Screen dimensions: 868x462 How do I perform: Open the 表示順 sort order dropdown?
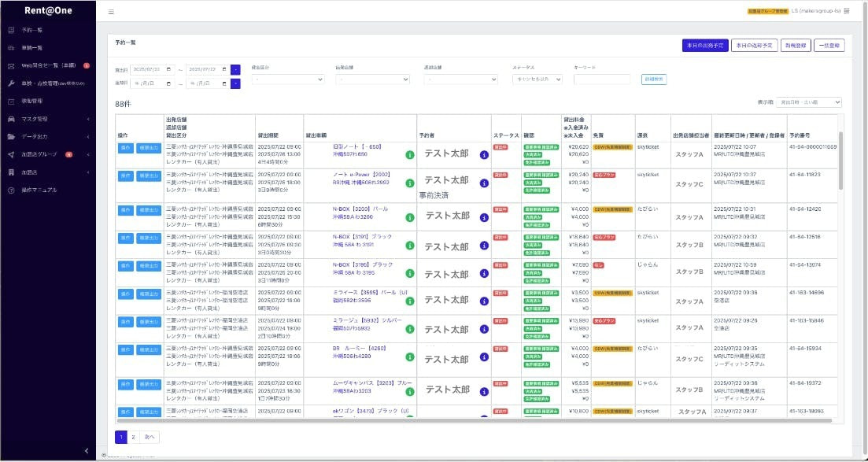point(808,102)
